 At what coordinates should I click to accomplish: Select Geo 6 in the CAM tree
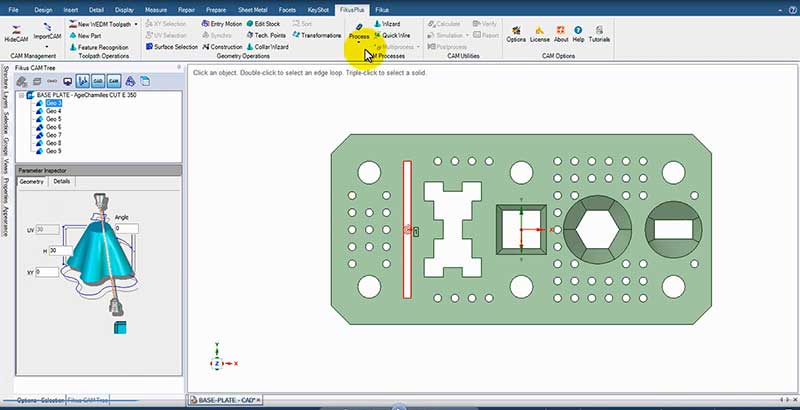(53, 127)
